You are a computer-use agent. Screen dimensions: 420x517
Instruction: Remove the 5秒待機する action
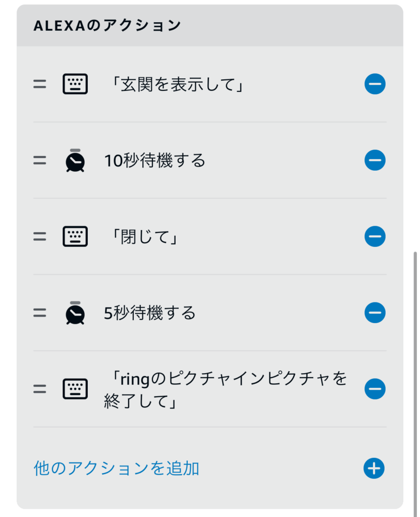pyautogui.click(x=375, y=313)
